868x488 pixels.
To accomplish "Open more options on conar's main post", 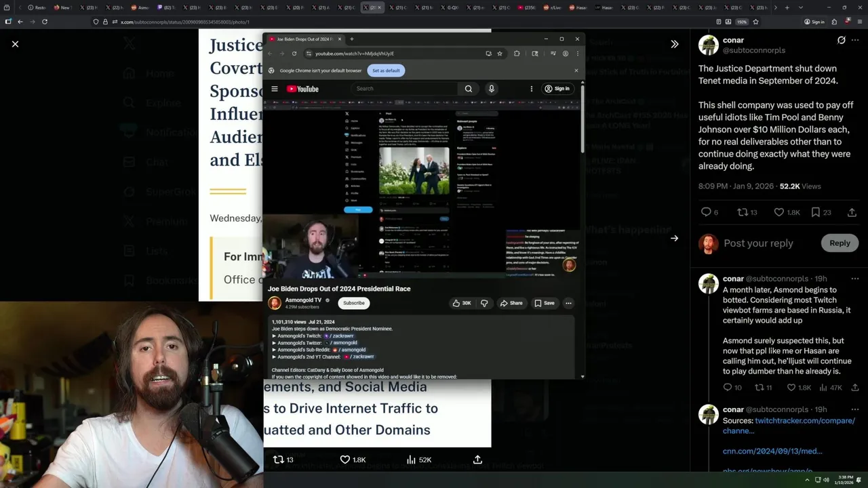I will (854, 40).
